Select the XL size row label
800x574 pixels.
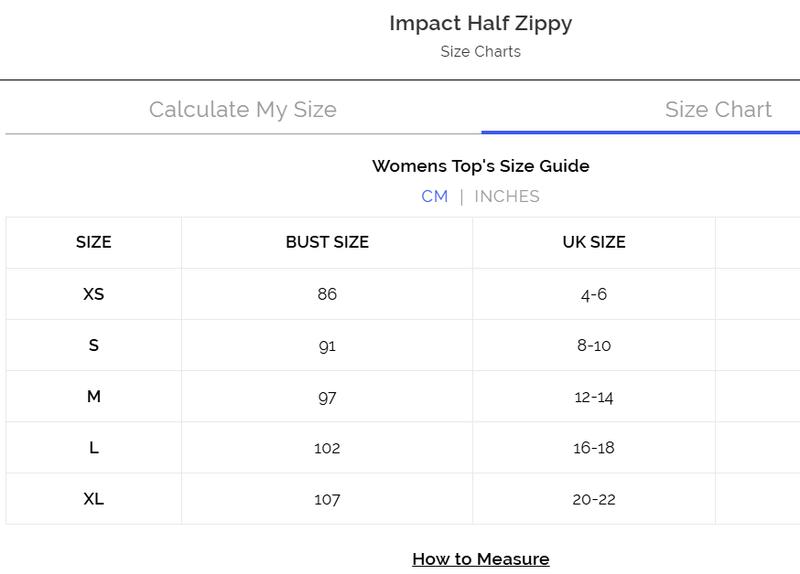94,498
